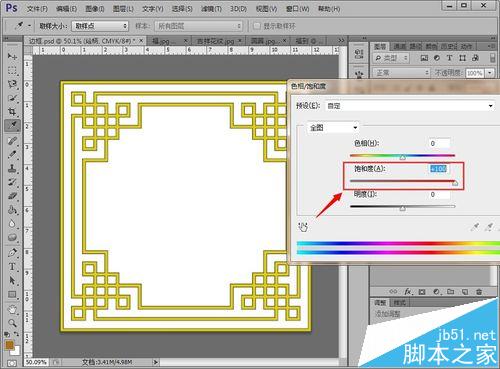This screenshot has width=500, height=369.
Task: Select the Rectangular Marquee tool
Action: pos(12,70)
